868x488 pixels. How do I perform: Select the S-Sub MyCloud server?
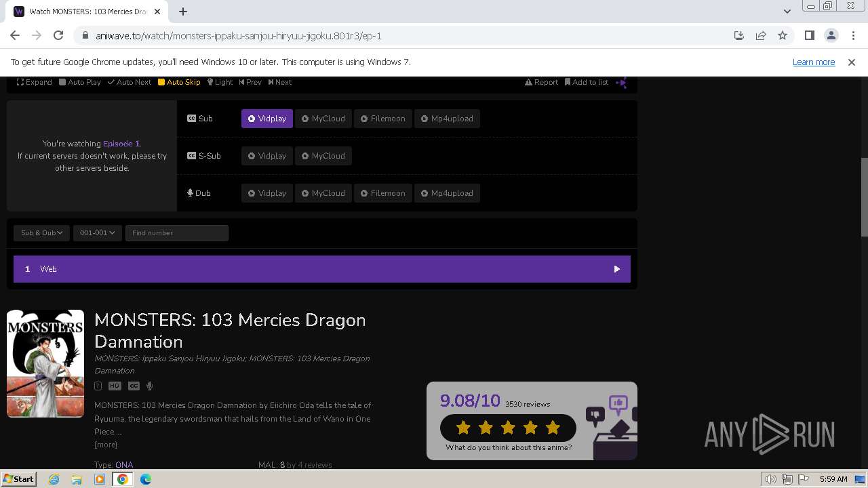point(323,156)
